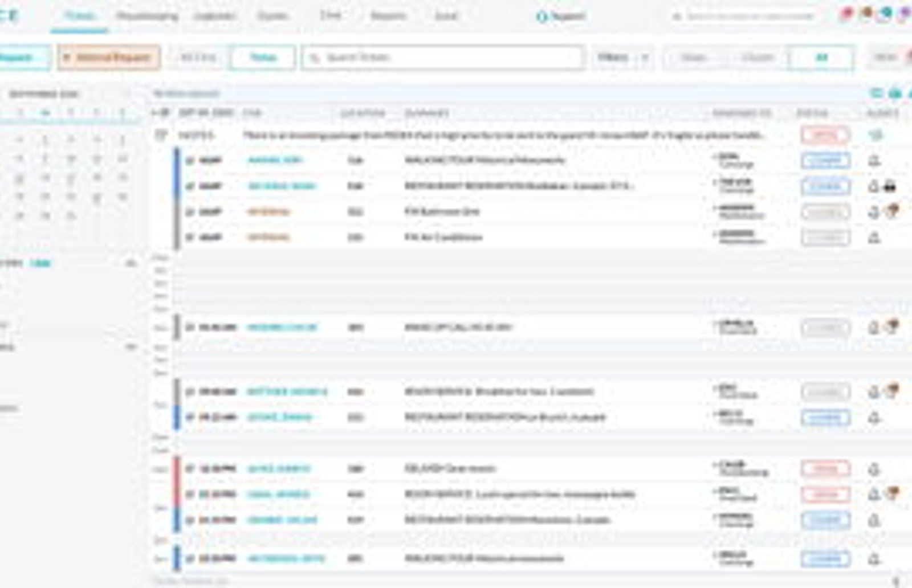Open status dropdown on La Brunch reservation row
912x588 pixels.
tap(825, 418)
